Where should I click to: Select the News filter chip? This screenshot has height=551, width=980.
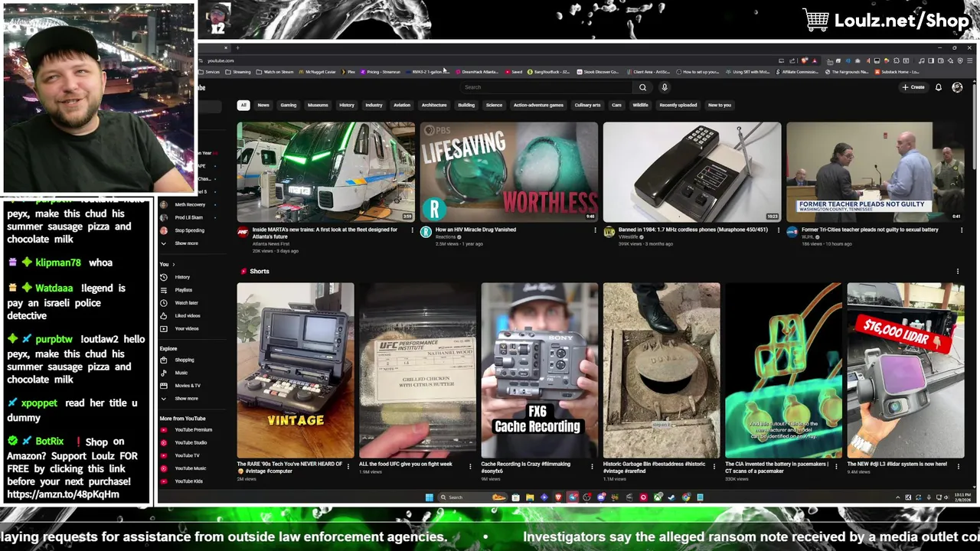click(263, 106)
